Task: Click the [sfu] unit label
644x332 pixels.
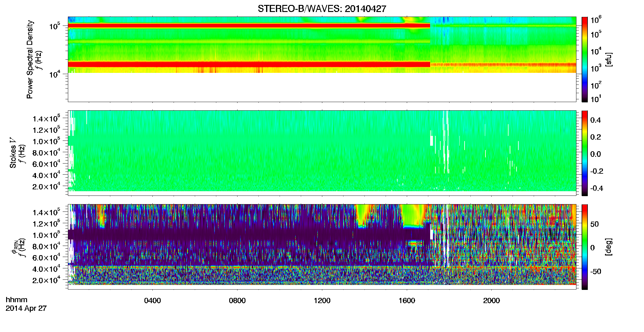Action: click(x=609, y=59)
